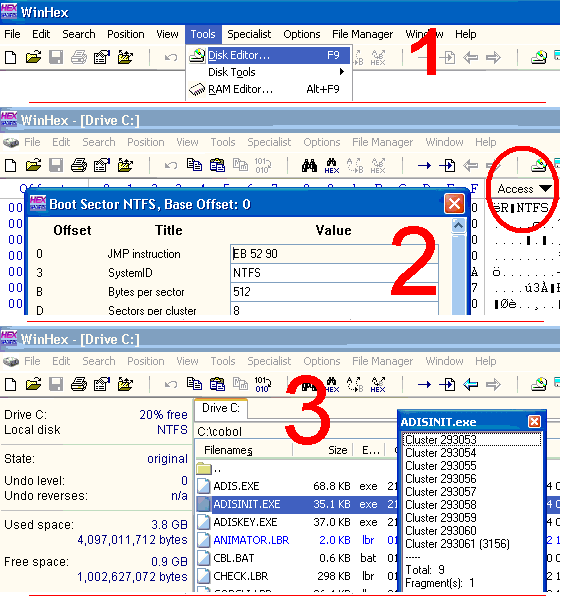Close the Boot Sector NTFS dialog
The width and height of the screenshot is (562, 600).
coord(454,204)
